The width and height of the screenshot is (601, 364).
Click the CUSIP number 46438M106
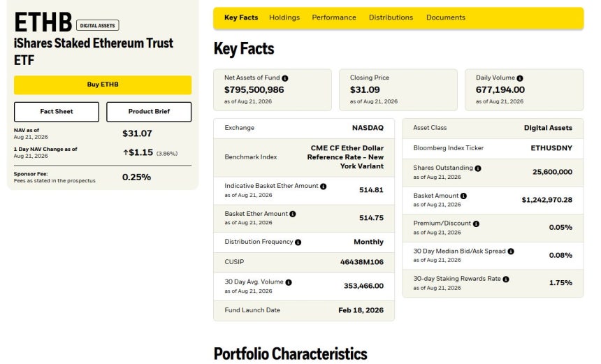tap(362, 263)
